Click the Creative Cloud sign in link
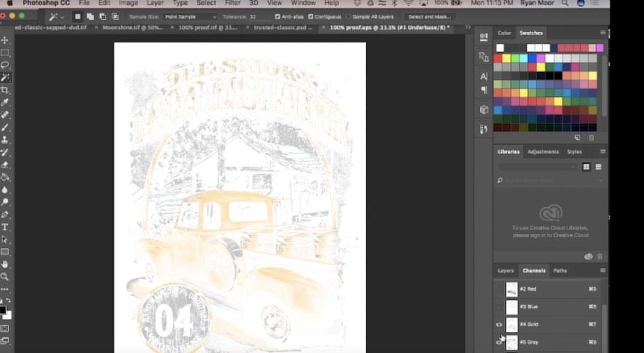Image resolution: width=644 pixels, height=353 pixels. pyautogui.click(x=550, y=234)
